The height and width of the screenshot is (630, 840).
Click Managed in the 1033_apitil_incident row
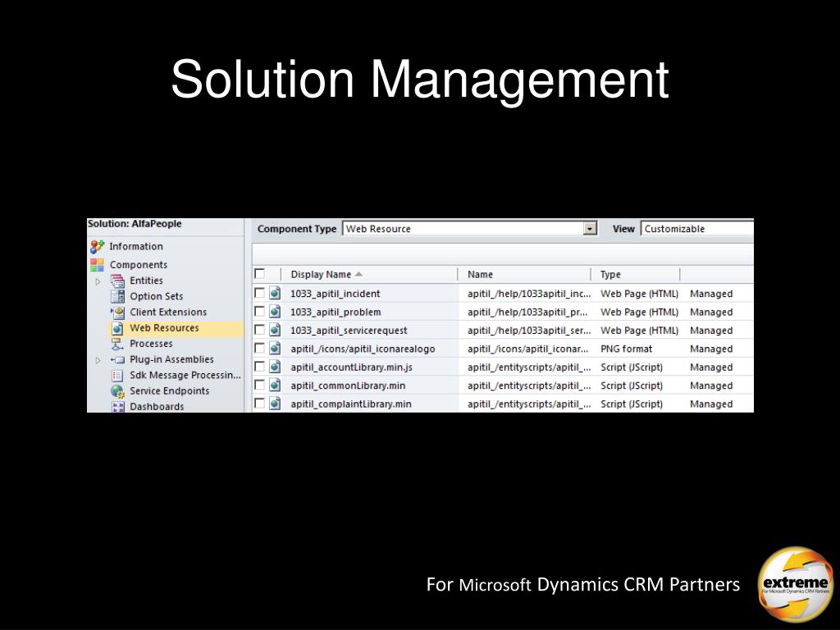(x=711, y=294)
